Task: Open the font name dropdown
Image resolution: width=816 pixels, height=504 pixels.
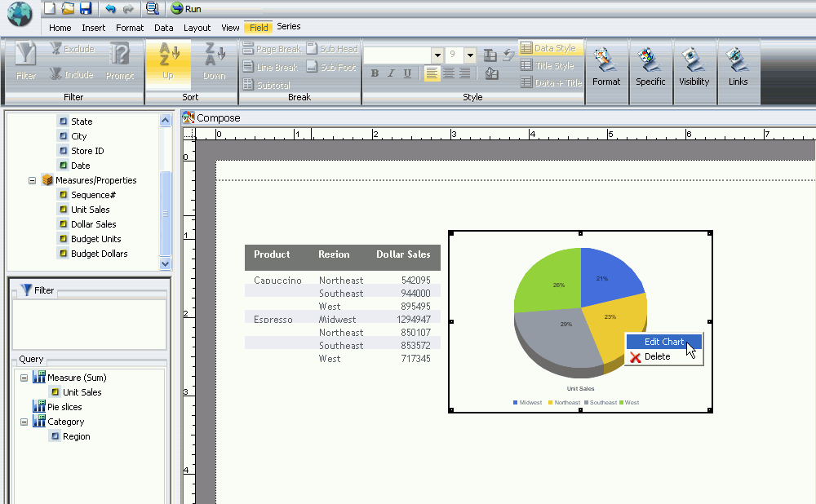Action: [x=437, y=55]
